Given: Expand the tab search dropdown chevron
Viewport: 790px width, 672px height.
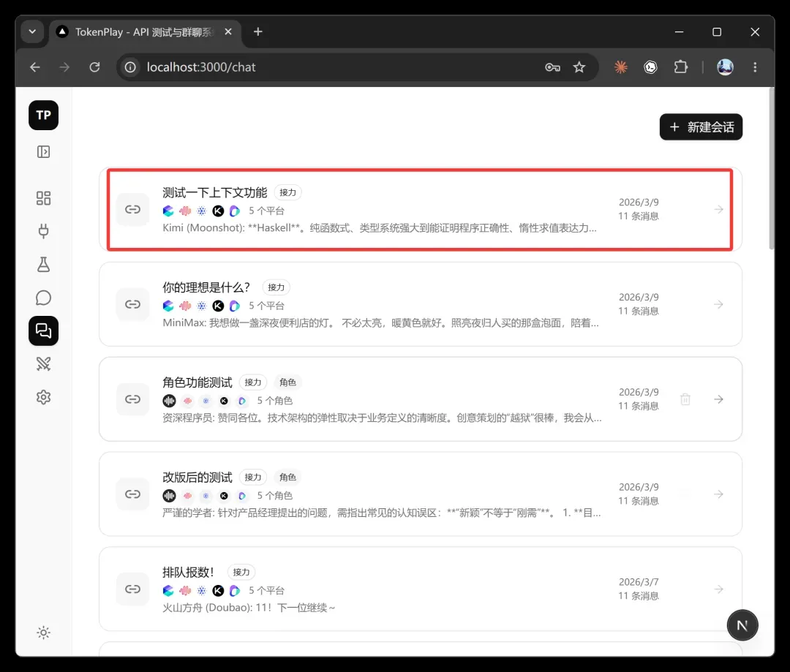Looking at the screenshot, I should [x=32, y=31].
